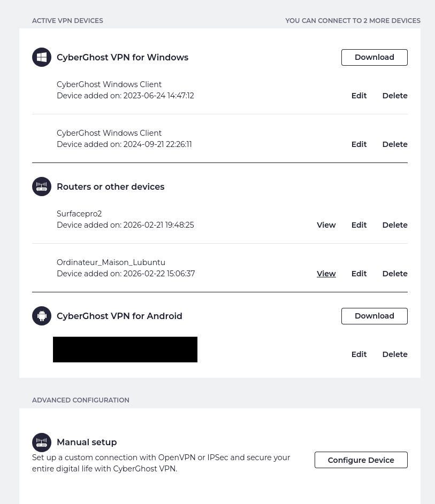Edit the Windows client added 2024-09-21

coord(358,144)
